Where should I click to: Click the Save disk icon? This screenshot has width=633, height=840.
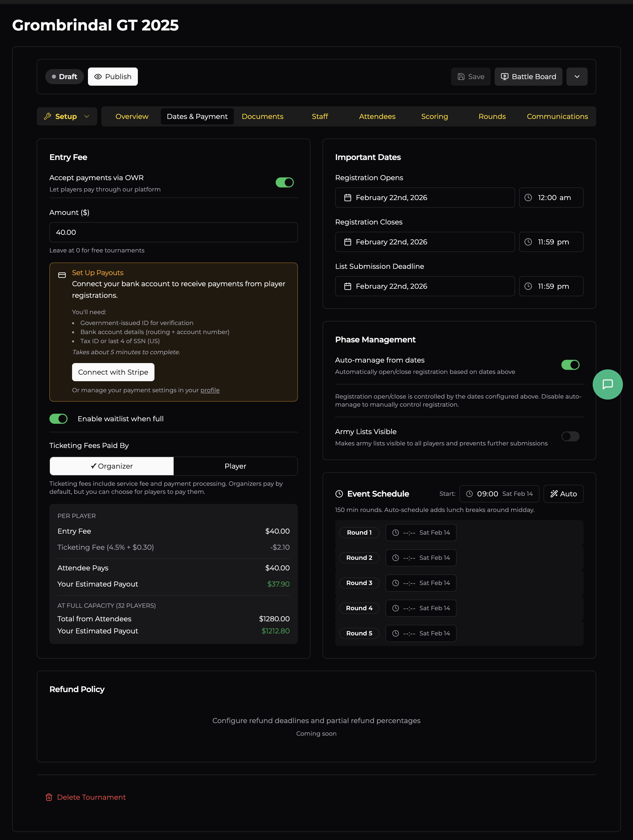(x=461, y=76)
